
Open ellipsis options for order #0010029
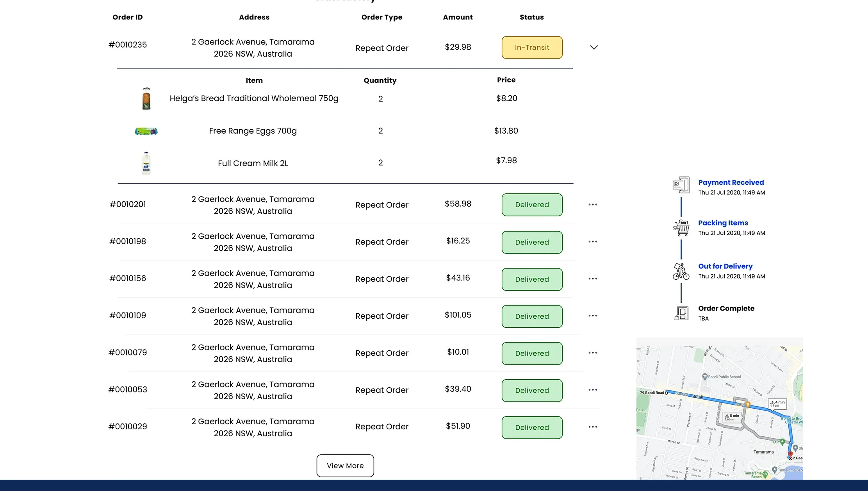tap(592, 427)
